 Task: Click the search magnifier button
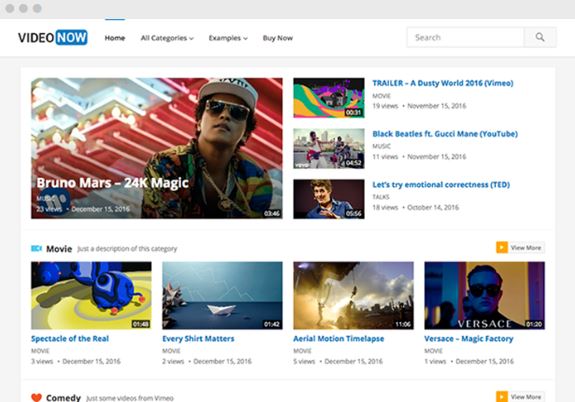point(540,37)
